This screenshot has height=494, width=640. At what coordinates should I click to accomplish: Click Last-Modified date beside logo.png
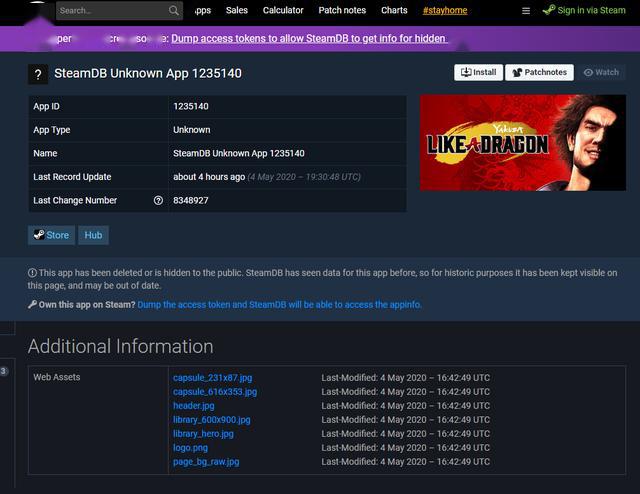click(x=405, y=447)
